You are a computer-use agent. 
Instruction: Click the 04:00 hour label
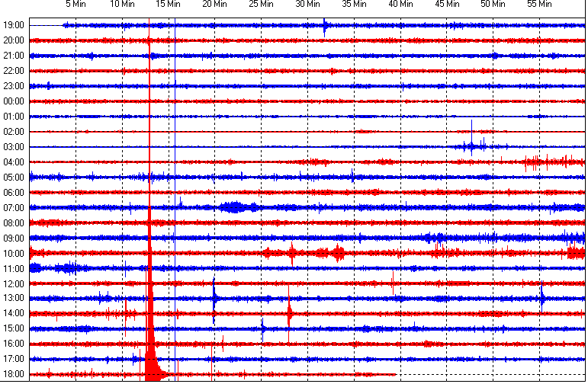pyautogui.click(x=14, y=162)
